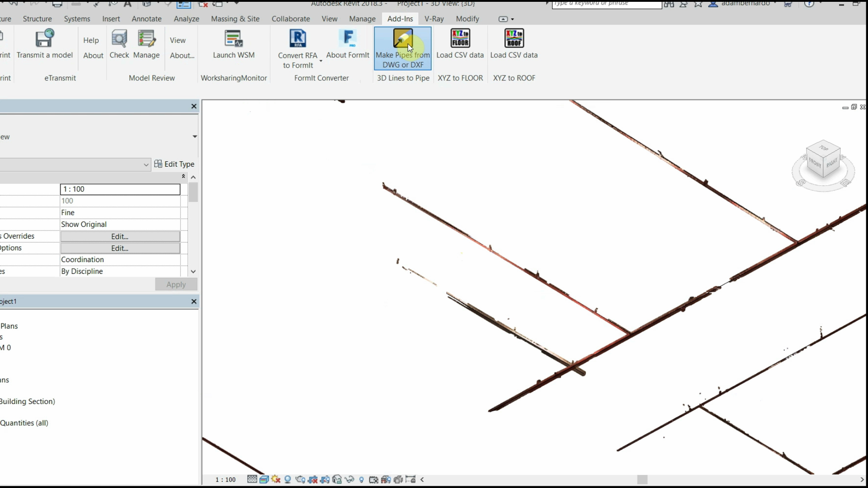
Task: Click Convert RFA to FormIt icon
Action: [297, 39]
